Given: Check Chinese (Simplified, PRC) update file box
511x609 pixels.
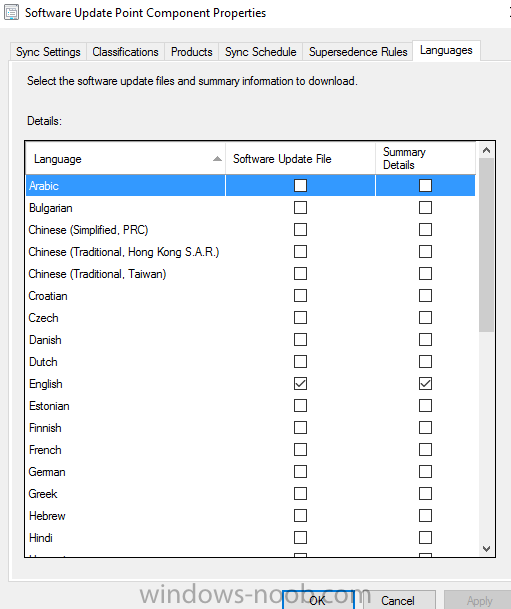Looking at the screenshot, I should pyautogui.click(x=300, y=230).
